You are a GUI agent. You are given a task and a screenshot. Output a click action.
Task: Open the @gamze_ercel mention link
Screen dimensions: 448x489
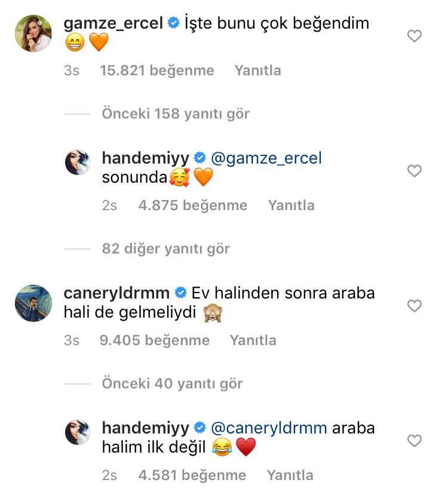point(266,158)
